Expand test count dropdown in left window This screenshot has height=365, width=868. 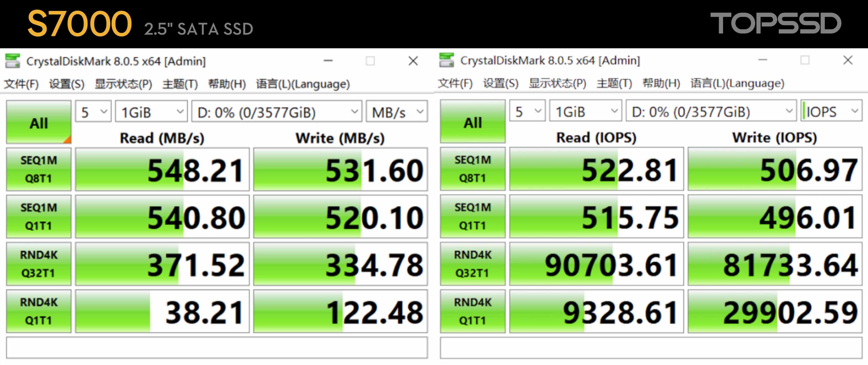93,111
